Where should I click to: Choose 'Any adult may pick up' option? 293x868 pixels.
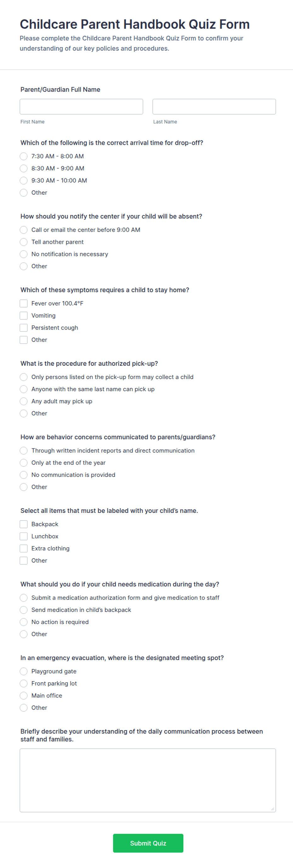pyautogui.click(x=24, y=401)
